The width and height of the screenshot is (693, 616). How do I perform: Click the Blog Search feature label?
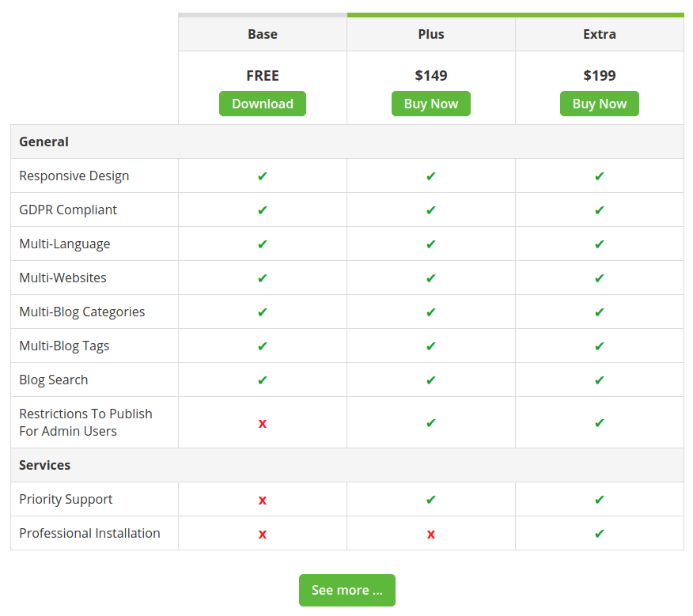54,380
